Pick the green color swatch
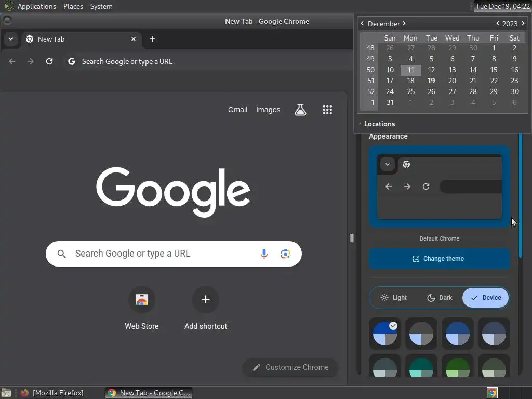The image size is (532, 399). 457,366
